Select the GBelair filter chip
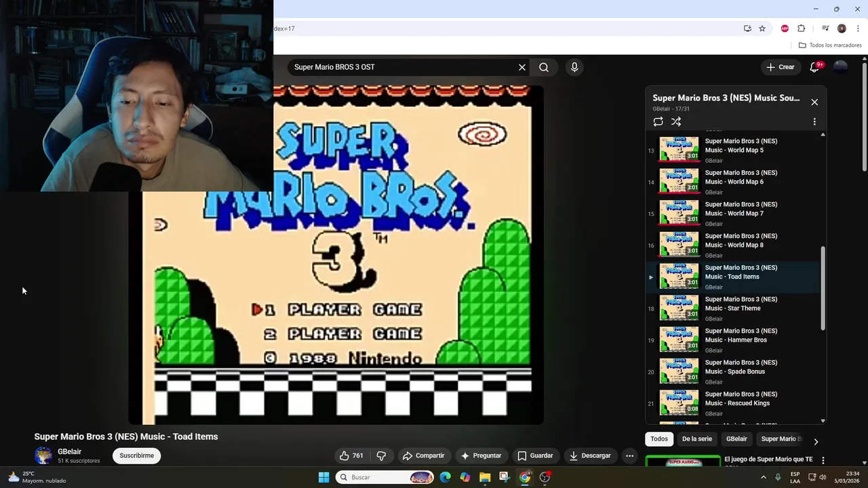 (x=736, y=439)
